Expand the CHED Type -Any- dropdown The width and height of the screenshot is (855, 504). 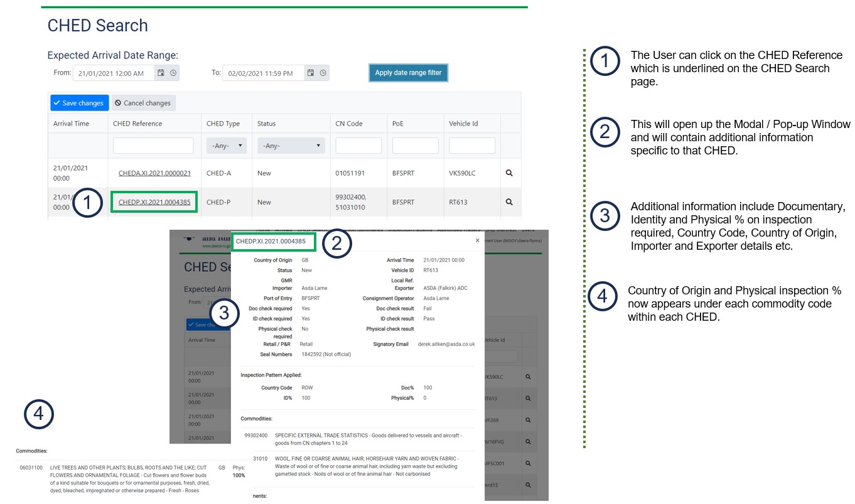227,146
